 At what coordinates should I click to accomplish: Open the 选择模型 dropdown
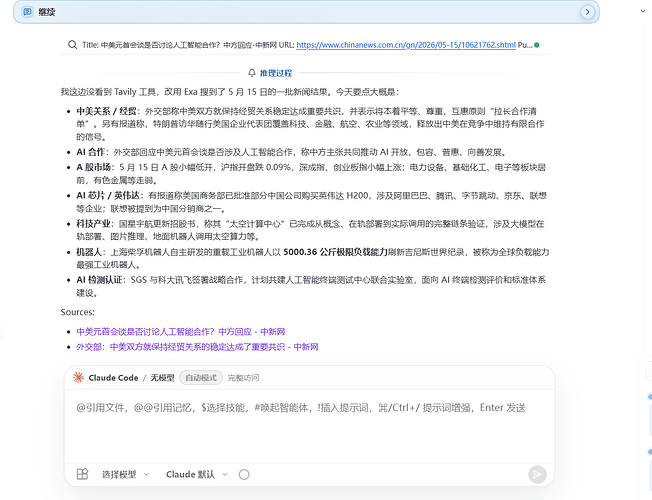coord(125,474)
